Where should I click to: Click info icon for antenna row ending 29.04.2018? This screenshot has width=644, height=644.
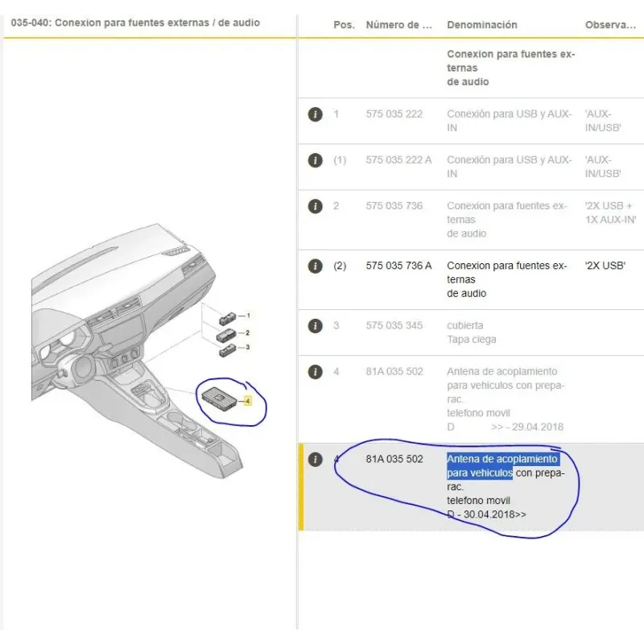click(x=316, y=372)
